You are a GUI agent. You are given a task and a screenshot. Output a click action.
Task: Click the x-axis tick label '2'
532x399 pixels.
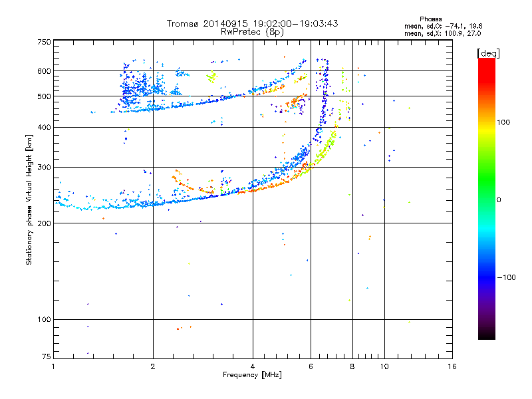(x=153, y=366)
